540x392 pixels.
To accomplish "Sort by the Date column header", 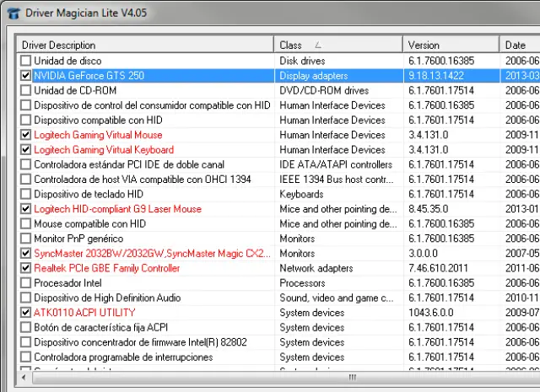I will click(516, 45).
